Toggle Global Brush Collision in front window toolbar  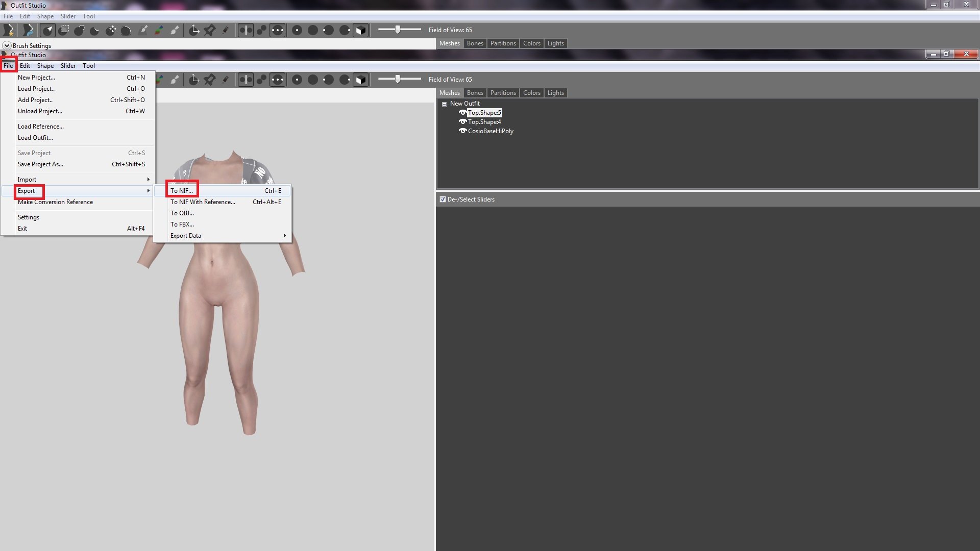coord(277,80)
